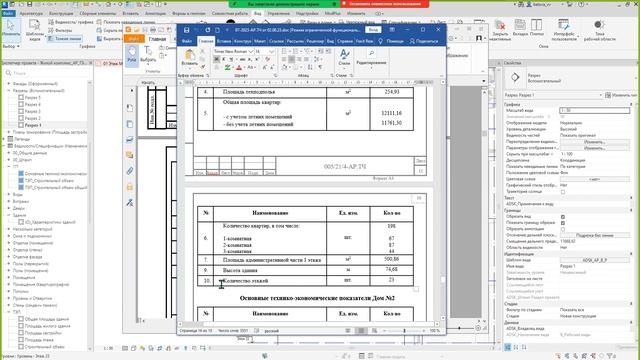The height and width of the screenshot is (360, 640).
Task: Click the View Templates (Шаблоны вида) icon in Revit
Action: pos(35,29)
